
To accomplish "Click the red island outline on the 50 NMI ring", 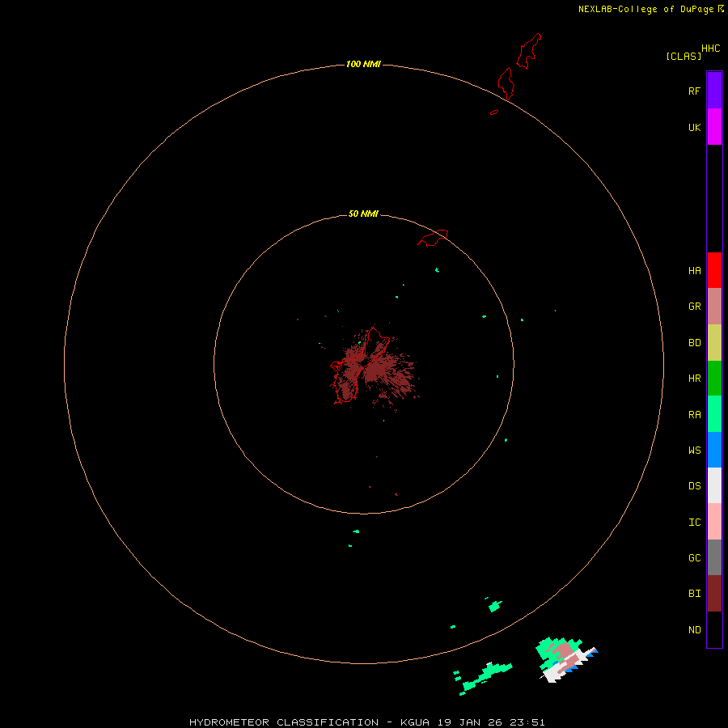I will click(x=433, y=238).
